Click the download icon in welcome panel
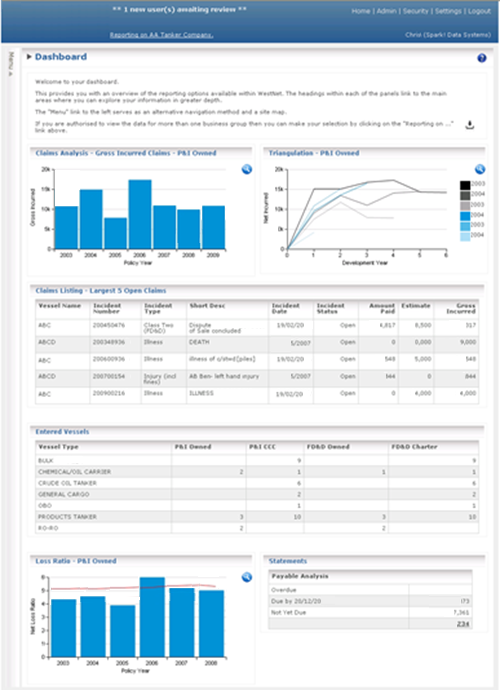The width and height of the screenshot is (500, 690). [470, 125]
